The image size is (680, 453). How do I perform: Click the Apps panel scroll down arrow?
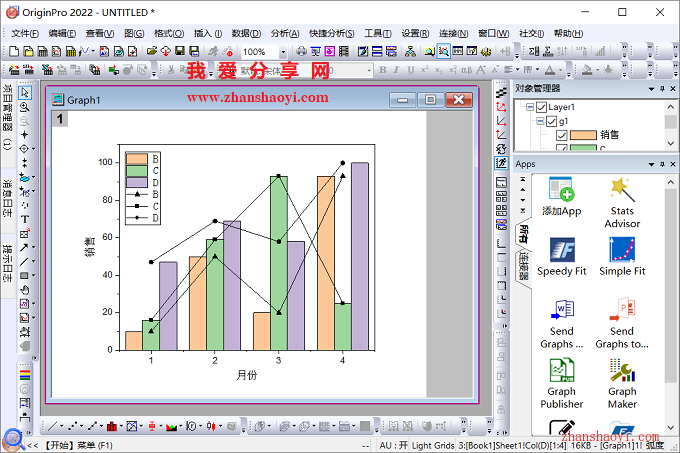pos(671,427)
